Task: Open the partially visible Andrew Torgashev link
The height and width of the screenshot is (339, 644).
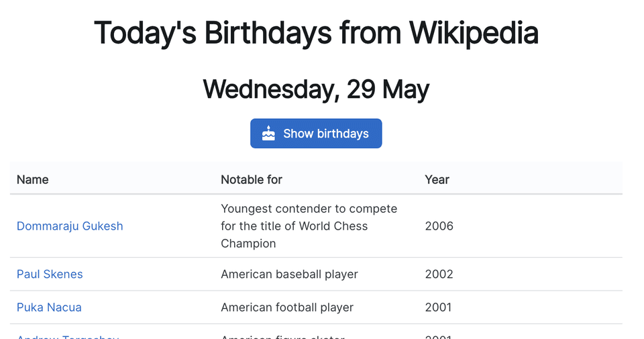Action: [68, 336]
